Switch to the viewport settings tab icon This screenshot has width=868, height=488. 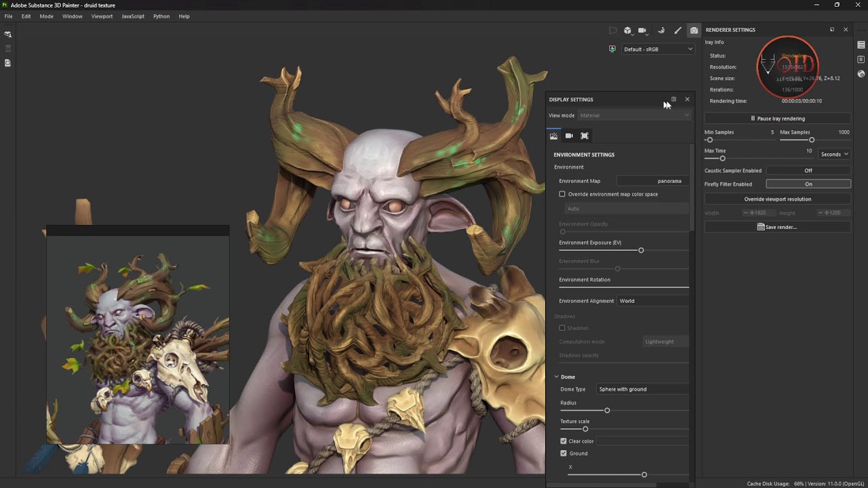coord(585,136)
